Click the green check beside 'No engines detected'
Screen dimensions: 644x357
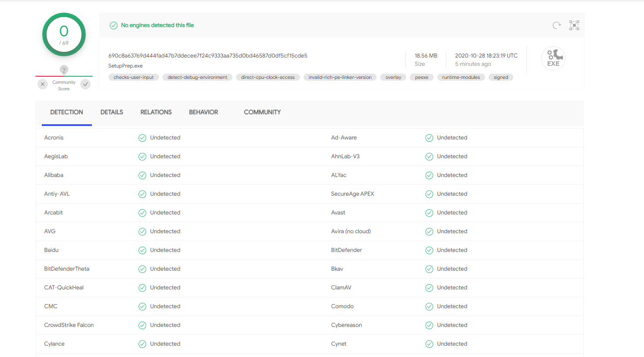(x=114, y=25)
